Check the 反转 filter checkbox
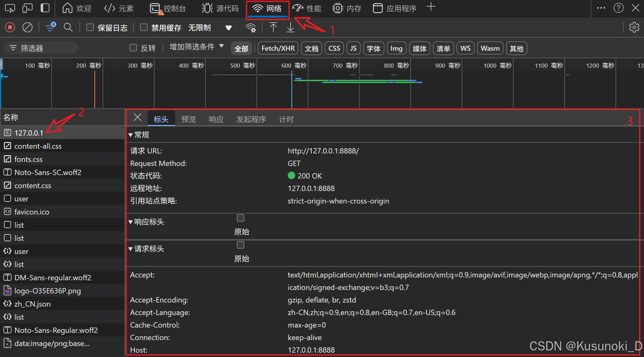 pos(133,48)
